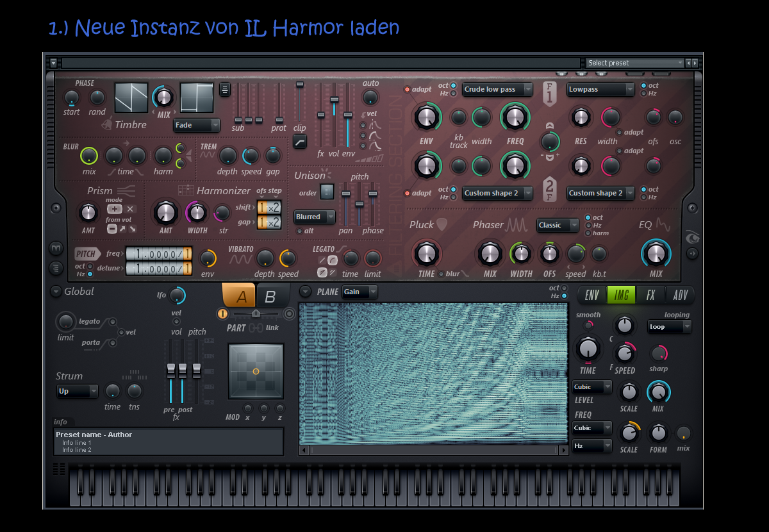Open the ADV tab

(x=680, y=295)
